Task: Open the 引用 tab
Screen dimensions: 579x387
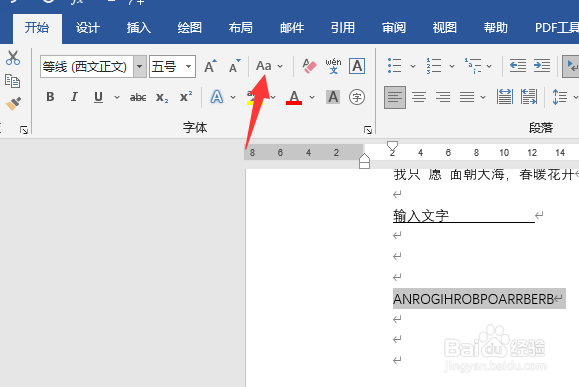Action: coord(343,28)
